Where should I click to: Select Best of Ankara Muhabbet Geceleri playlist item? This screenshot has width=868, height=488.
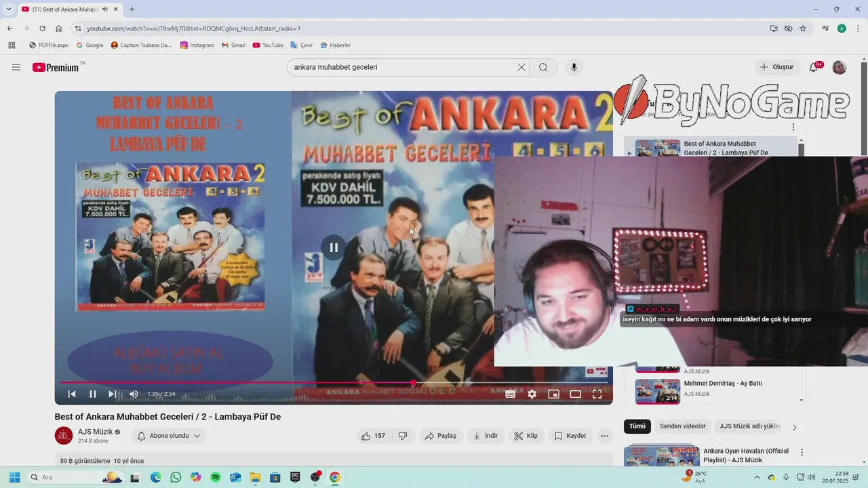click(x=711, y=148)
